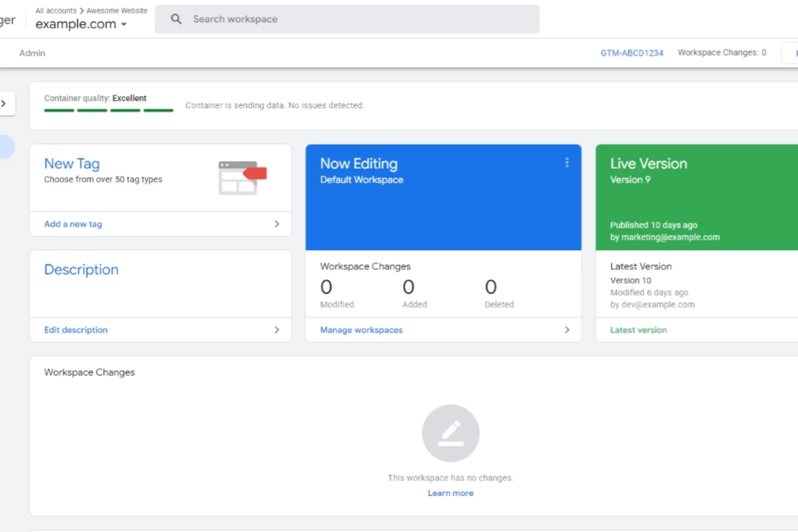Click the Add a new tag arrow
This screenshot has width=798, height=532.
[277, 224]
